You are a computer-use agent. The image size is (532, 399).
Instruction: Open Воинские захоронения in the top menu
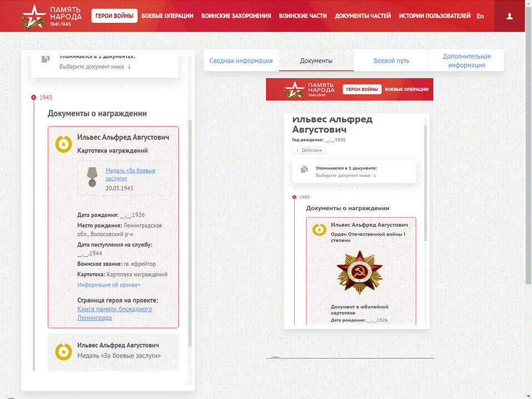(236, 16)
